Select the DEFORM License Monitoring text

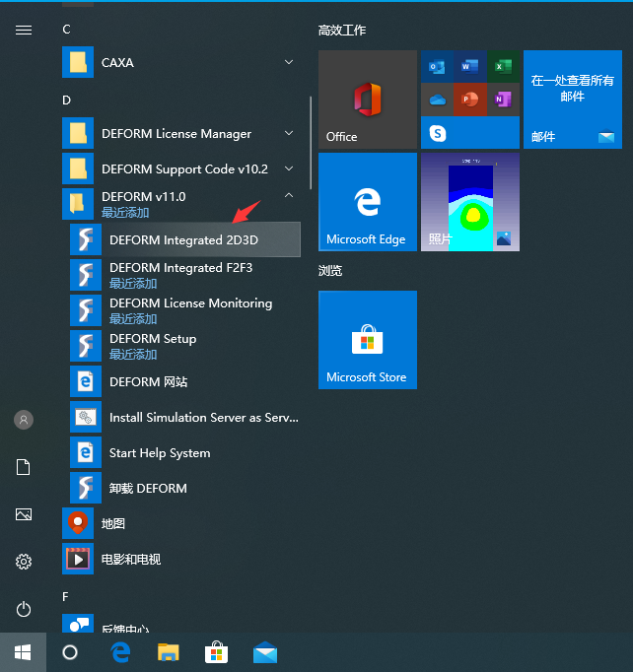point(191,303)
